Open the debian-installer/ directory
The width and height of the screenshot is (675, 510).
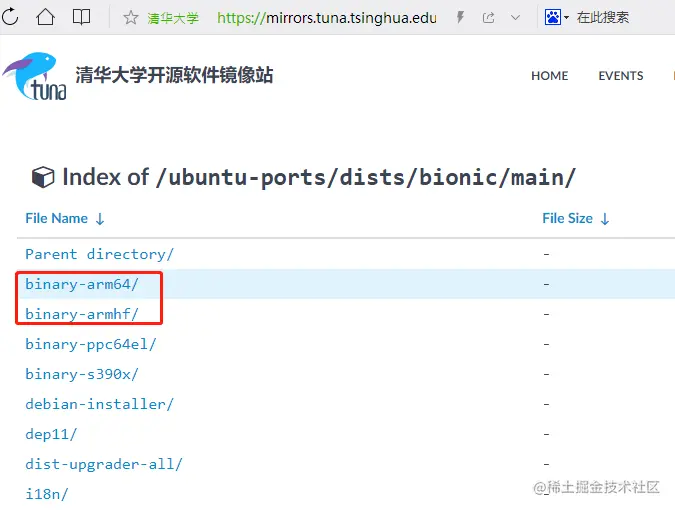pyautogui.click(x=99, y=404)
